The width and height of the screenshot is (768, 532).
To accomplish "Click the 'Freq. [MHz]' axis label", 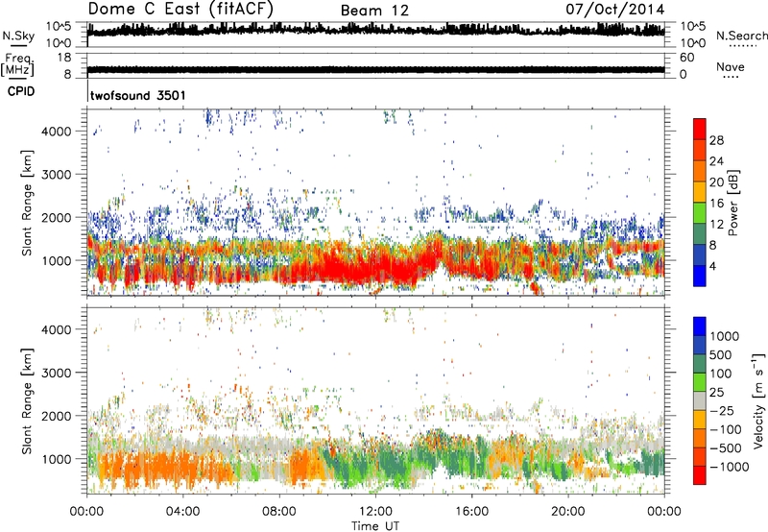I will click(17, 64).
